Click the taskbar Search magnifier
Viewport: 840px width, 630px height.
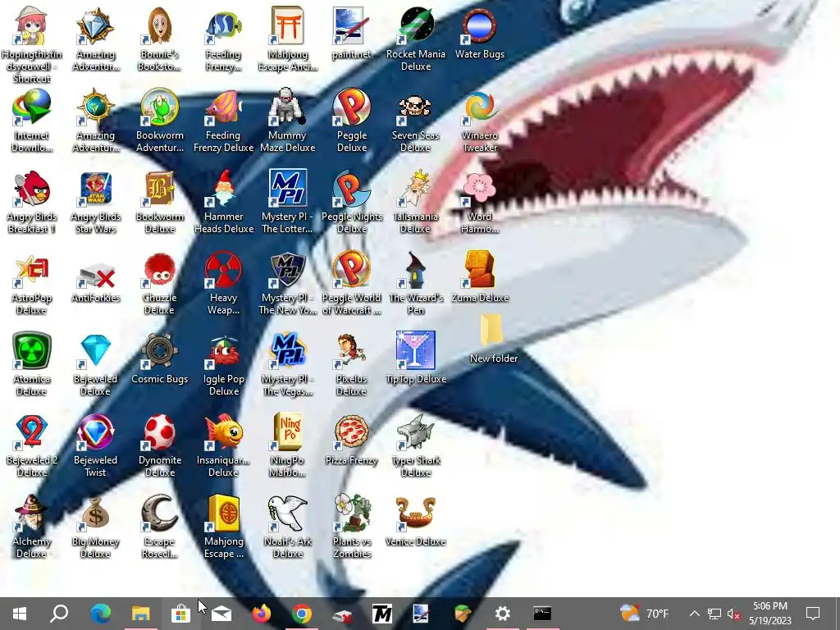coord(59,614)
